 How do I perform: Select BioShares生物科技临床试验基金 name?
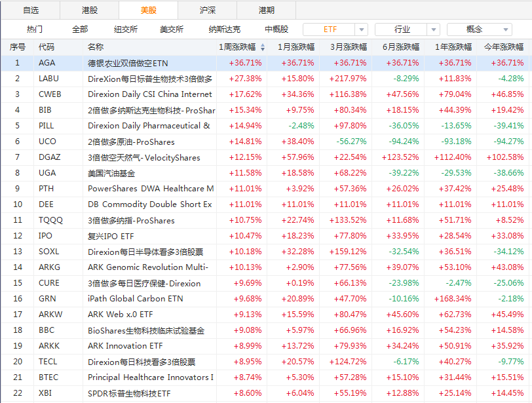[146, 331]
